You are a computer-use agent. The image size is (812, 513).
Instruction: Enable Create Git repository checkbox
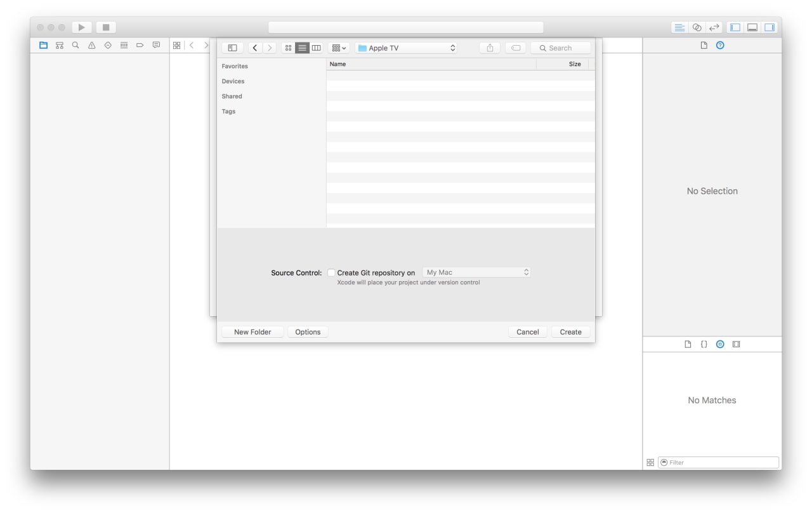tap(331, 272)
